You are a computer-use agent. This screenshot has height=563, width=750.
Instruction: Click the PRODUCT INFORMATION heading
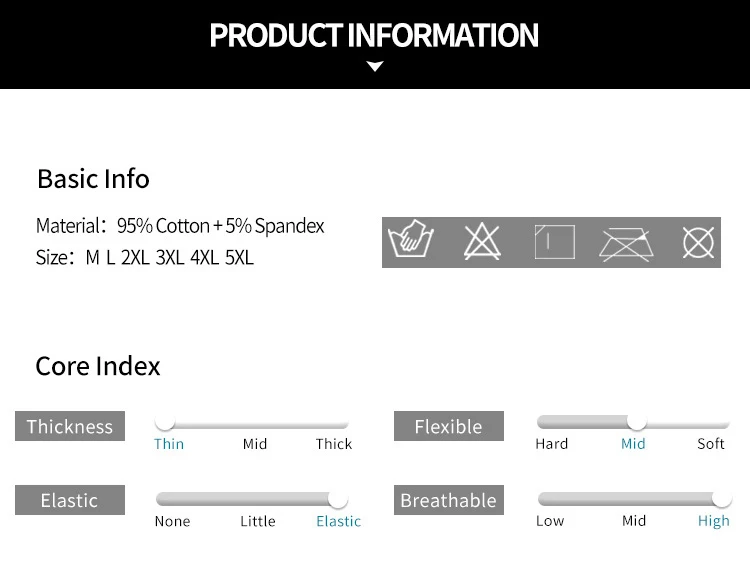(x=374, y=35)
